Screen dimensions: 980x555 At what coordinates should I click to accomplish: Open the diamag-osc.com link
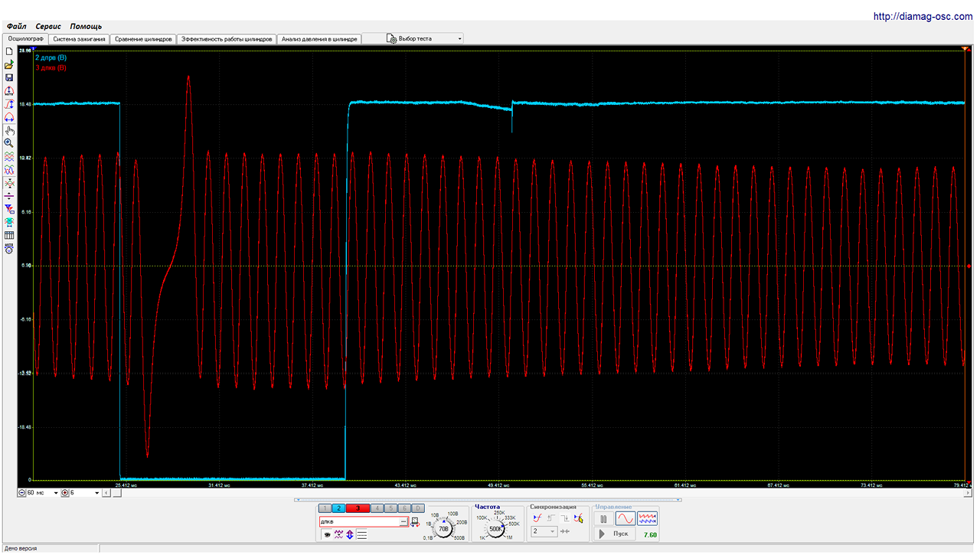coord(925,16)
